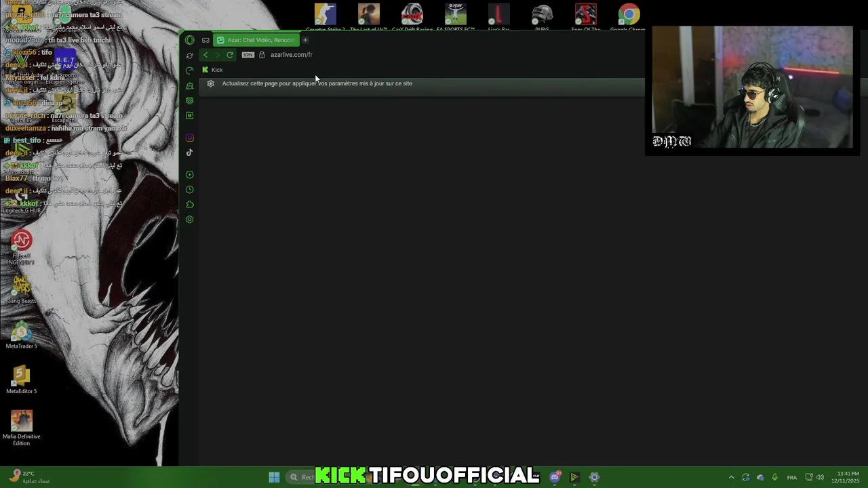The height and width of the screenshot is (488, 868).
Task: Click the site security lock icon
Action: 262,55
